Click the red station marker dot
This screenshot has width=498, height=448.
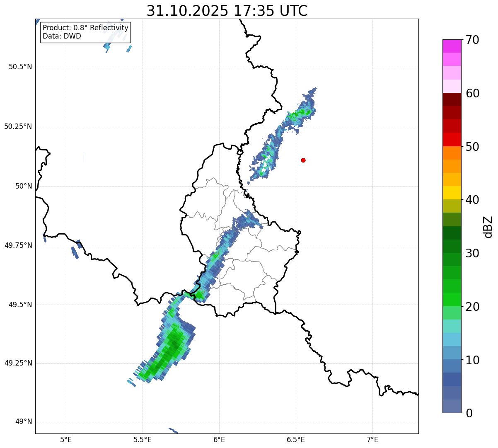[303, 160]
